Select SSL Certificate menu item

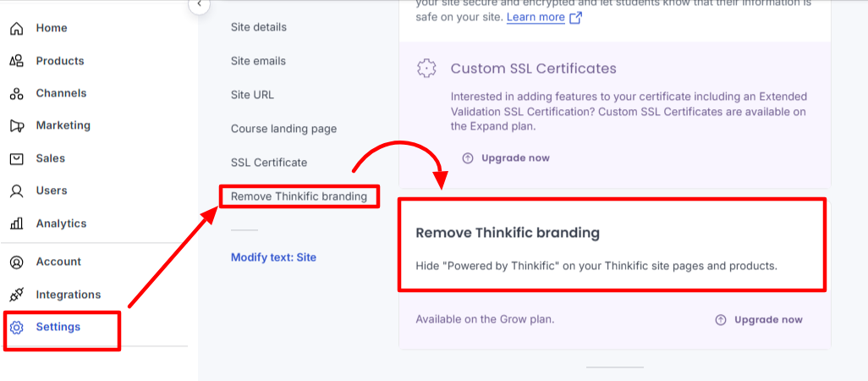tap(268, 163)
